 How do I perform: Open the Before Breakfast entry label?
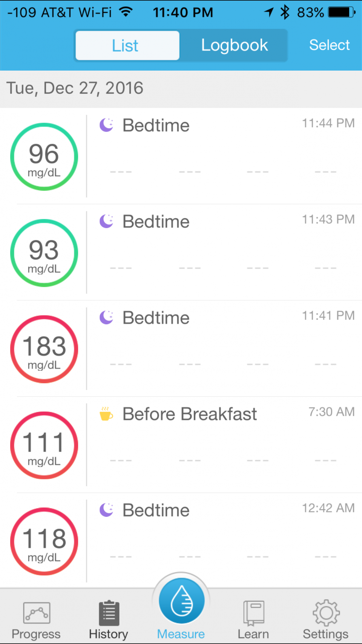tap(190, 414)
